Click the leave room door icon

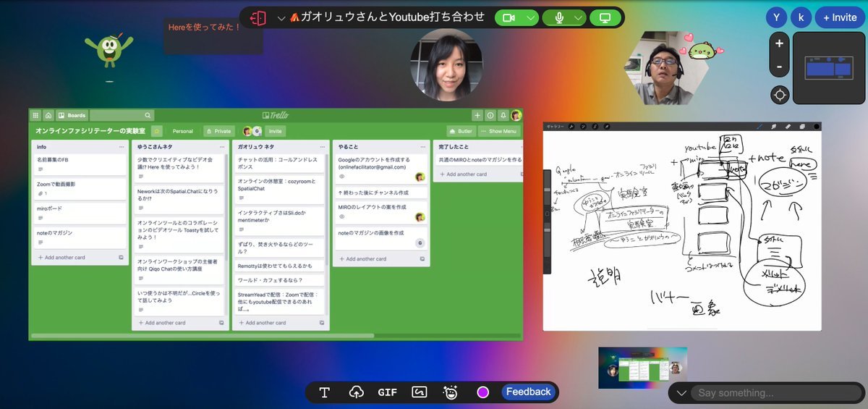(258, 17)
